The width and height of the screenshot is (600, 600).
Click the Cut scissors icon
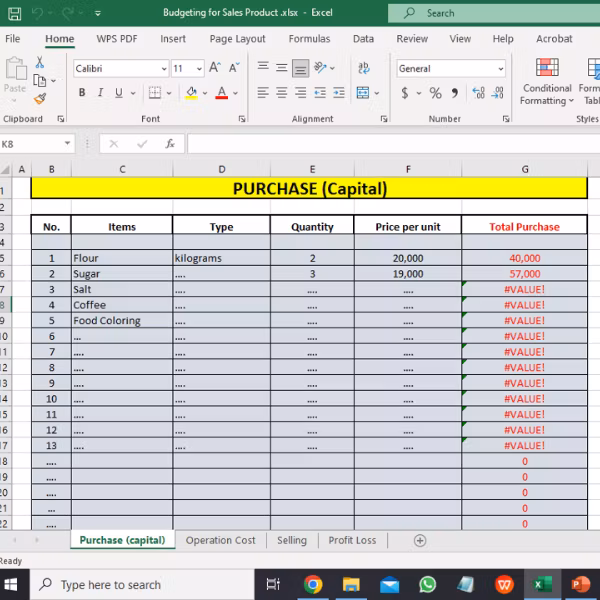point(40,63)
